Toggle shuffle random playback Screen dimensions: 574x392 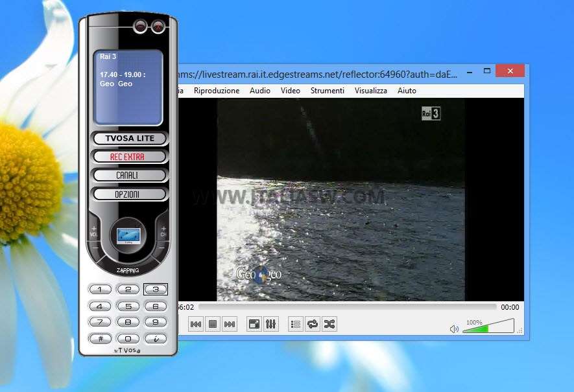pyautogui.click(x=329, y=324)
